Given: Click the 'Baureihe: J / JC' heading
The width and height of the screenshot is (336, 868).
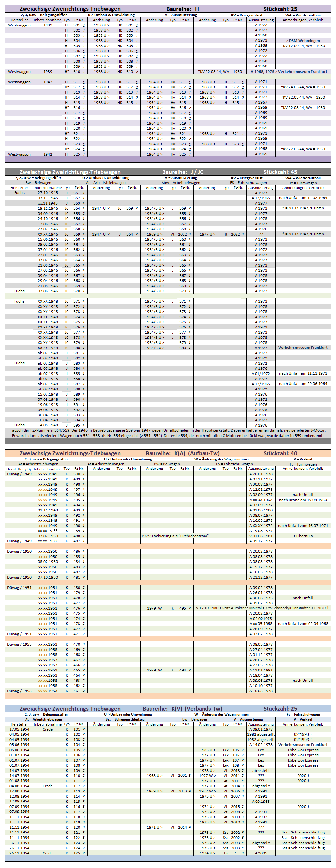Looking at the screenshot, I should coord(183,172).
